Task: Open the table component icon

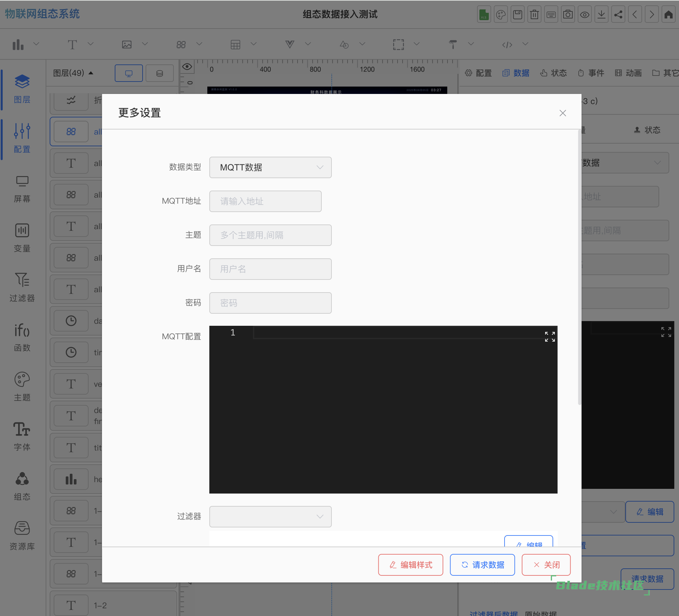Action: tap(236, 45)
